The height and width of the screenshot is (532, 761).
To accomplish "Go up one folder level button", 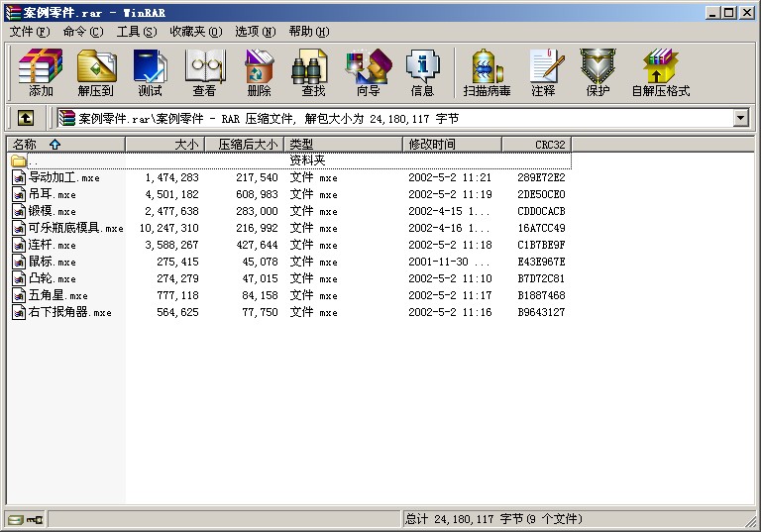I will [x=26, y=118].
